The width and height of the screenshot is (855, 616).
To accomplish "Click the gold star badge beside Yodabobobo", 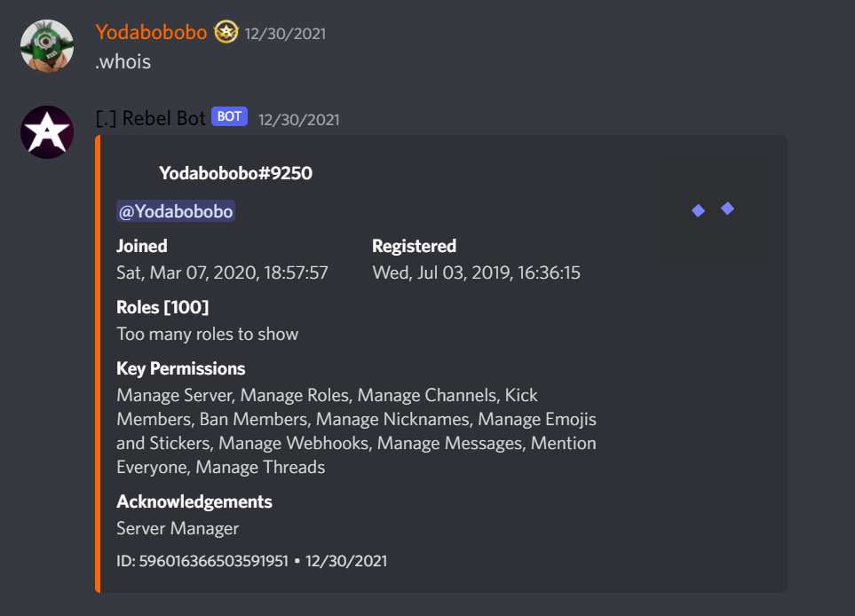I will pos(226,32).
